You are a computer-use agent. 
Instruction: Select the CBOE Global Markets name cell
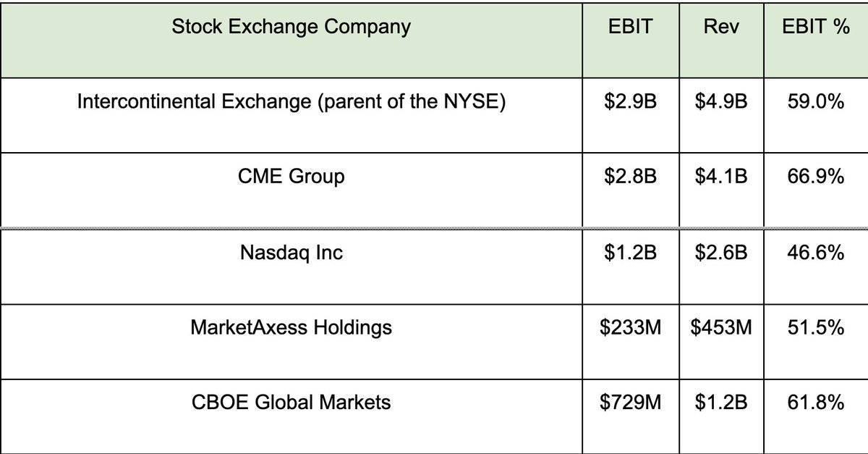pos(291,403)
